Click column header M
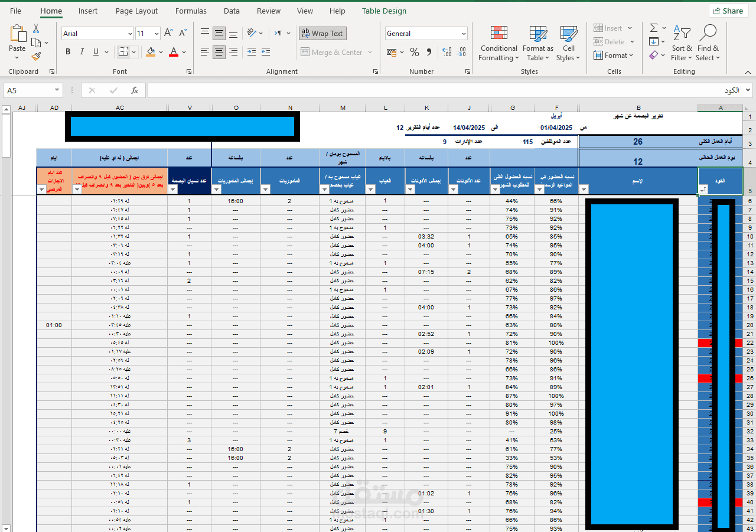This screenshot has height=532, width=756. [x=343, y=108]
